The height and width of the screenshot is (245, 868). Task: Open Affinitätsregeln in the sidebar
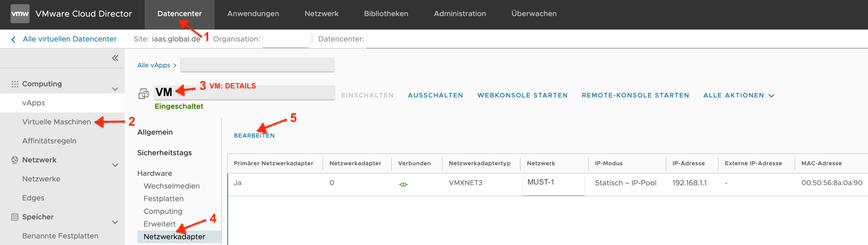[x=49, y=141]
